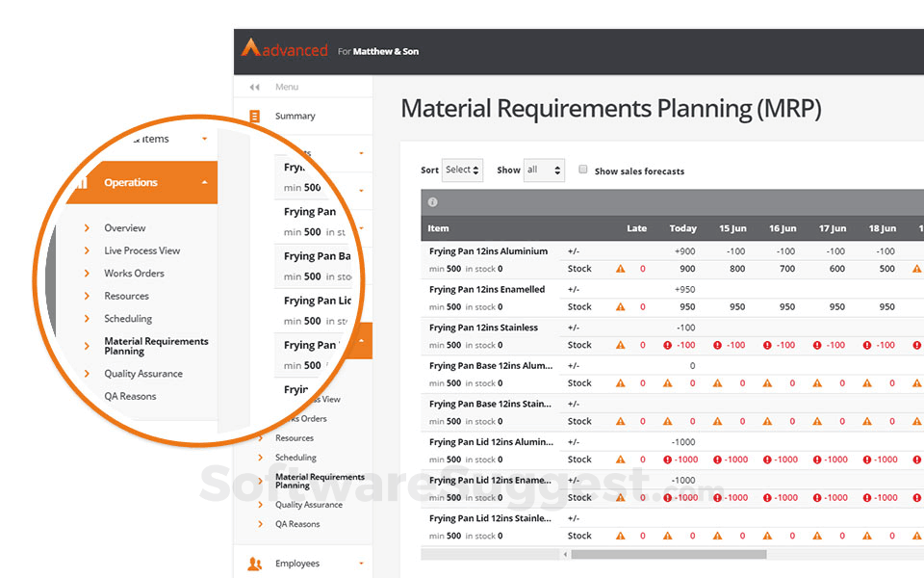924x578 pixels.
Task: Click red alert icon in Today column for Frying Pan 12ins Stainless
Action: tap(670, 345)
